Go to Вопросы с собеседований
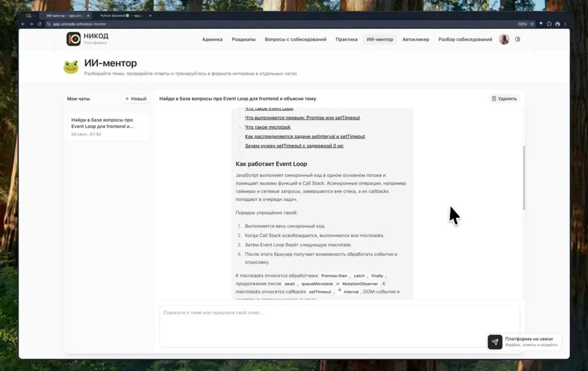Image resolution: width=588 pixels, height=371 pixels. 296,40
